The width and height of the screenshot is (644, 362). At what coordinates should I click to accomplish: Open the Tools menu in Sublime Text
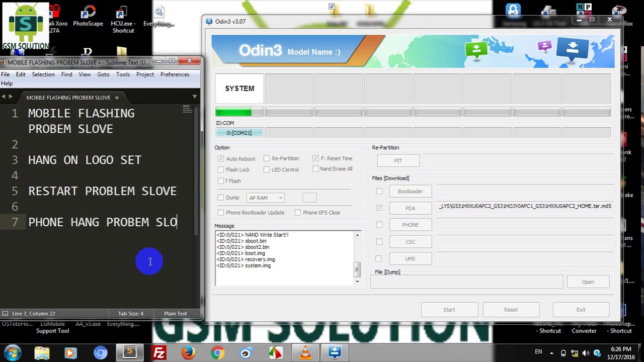point(123,74)
